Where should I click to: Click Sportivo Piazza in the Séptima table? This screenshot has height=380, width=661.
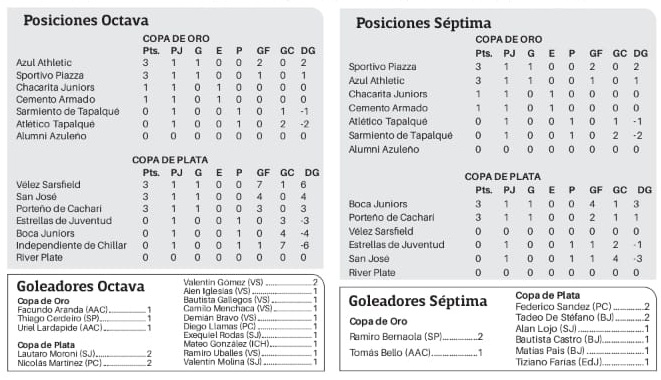[382, 67]
